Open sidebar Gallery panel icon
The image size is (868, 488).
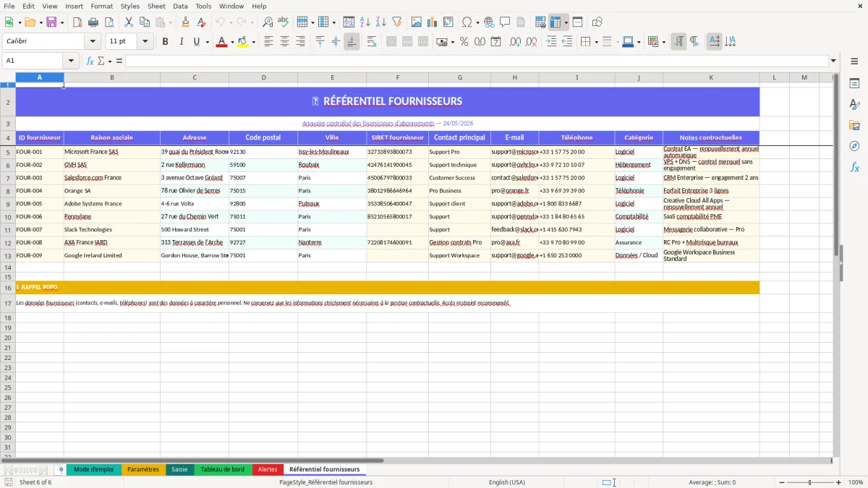[x=854, y=126]
